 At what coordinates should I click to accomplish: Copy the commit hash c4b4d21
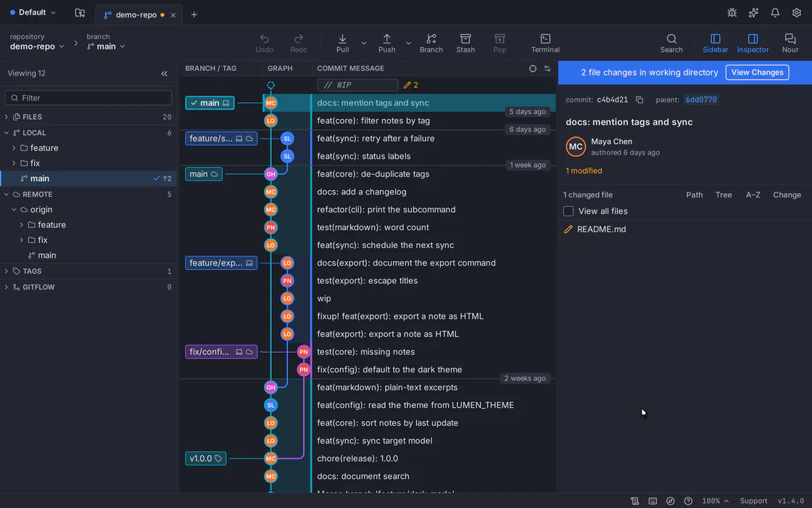point(639,99)
